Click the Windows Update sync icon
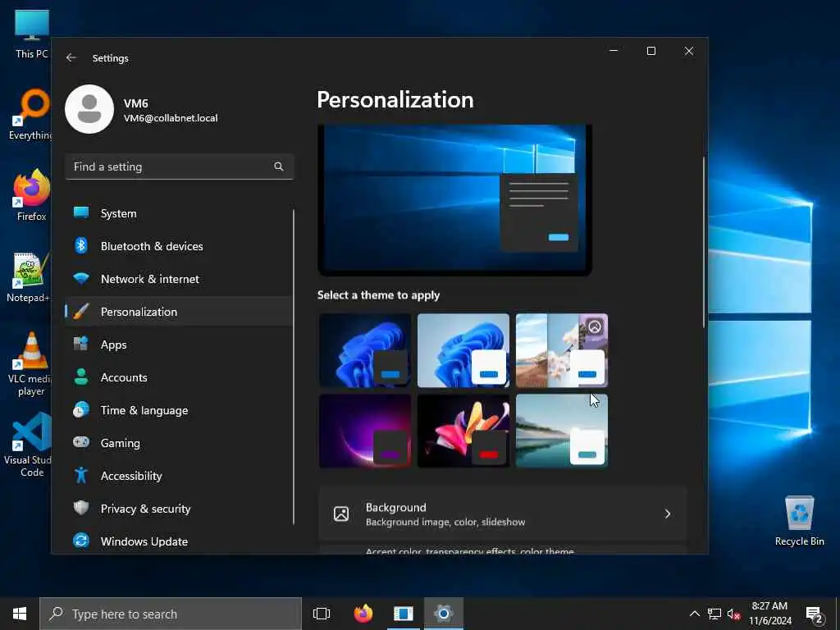840x630 pixels. [x=81, y=541]
